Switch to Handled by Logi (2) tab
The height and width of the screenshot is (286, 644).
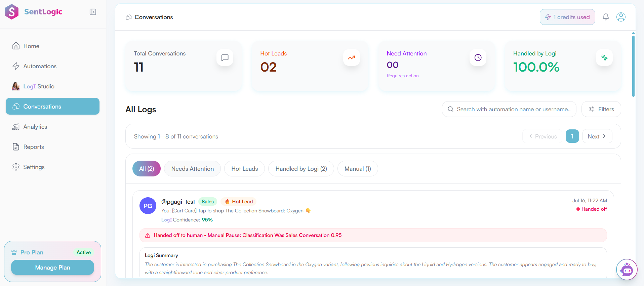(301, 169)
